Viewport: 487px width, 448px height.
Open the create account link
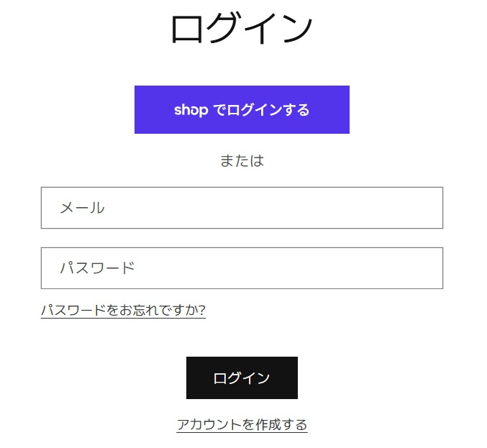coord(242,424)
